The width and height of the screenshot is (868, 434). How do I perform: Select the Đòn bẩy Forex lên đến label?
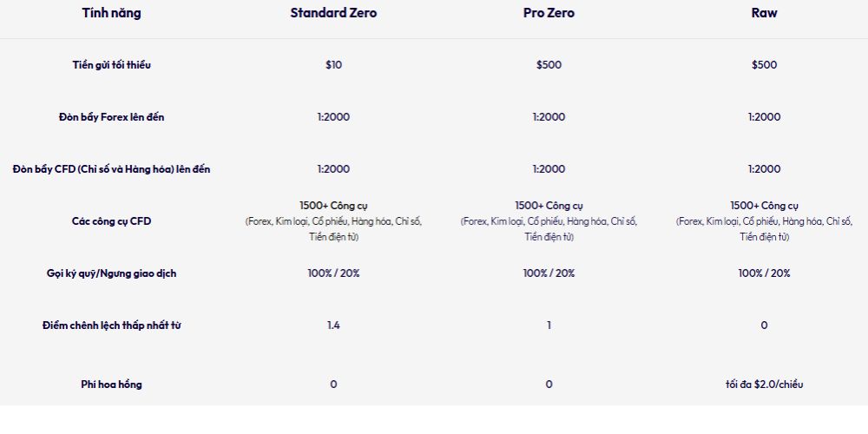[111, 117]
